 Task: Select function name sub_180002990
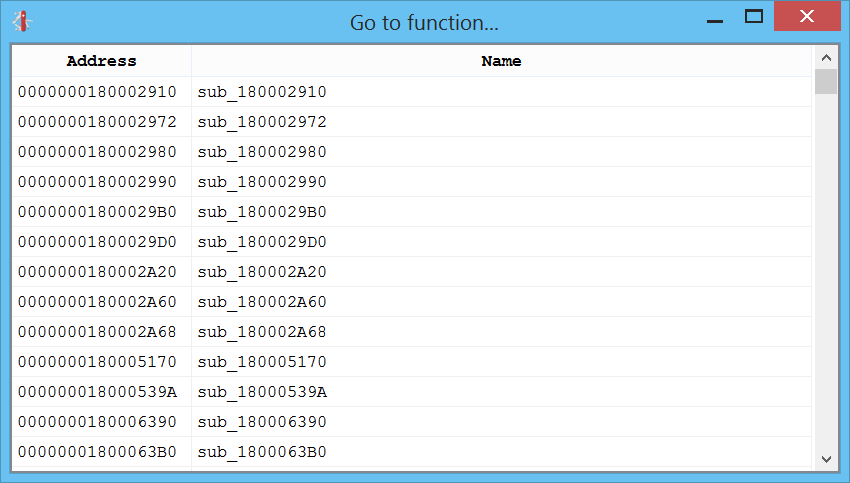[262, 182]
